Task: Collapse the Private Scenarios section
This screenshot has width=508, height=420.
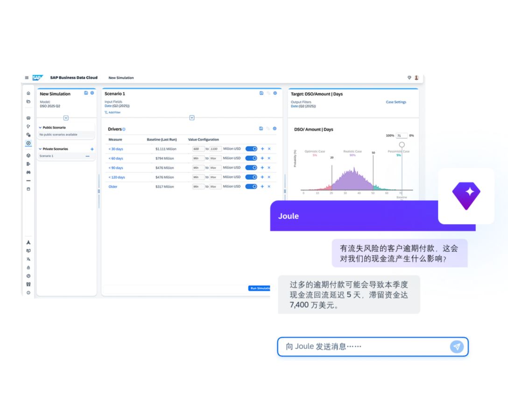Action: (41, 149)
